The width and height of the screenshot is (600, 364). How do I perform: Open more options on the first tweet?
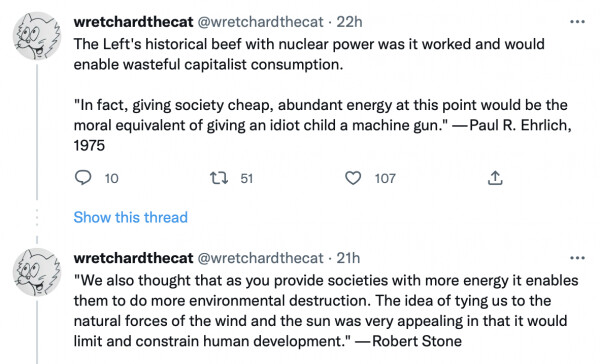(577, 22)
